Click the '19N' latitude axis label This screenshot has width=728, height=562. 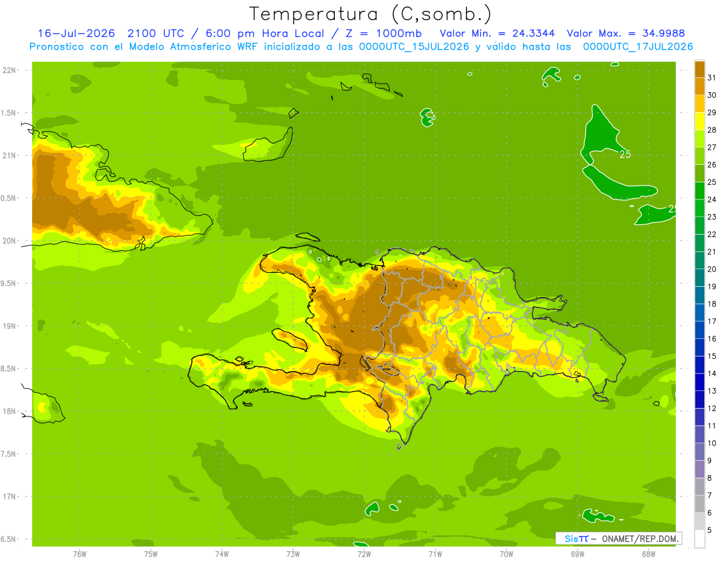click(x=10, y=326)
